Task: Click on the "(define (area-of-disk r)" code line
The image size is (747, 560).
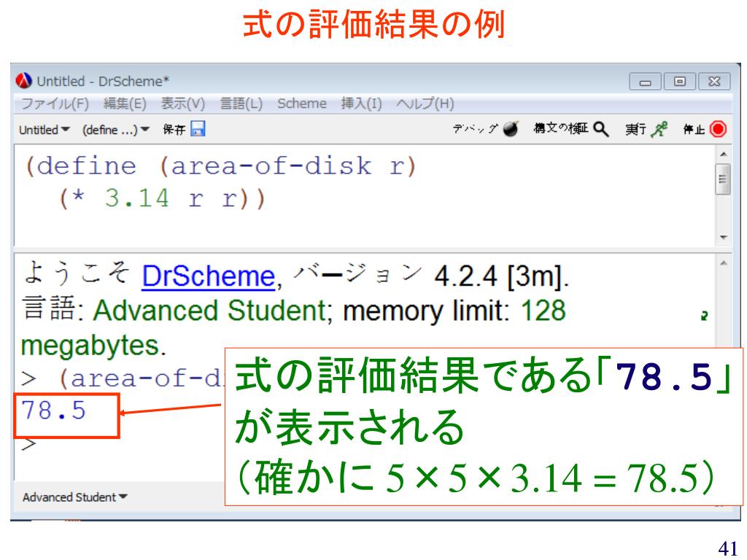Action: (221, 166)
